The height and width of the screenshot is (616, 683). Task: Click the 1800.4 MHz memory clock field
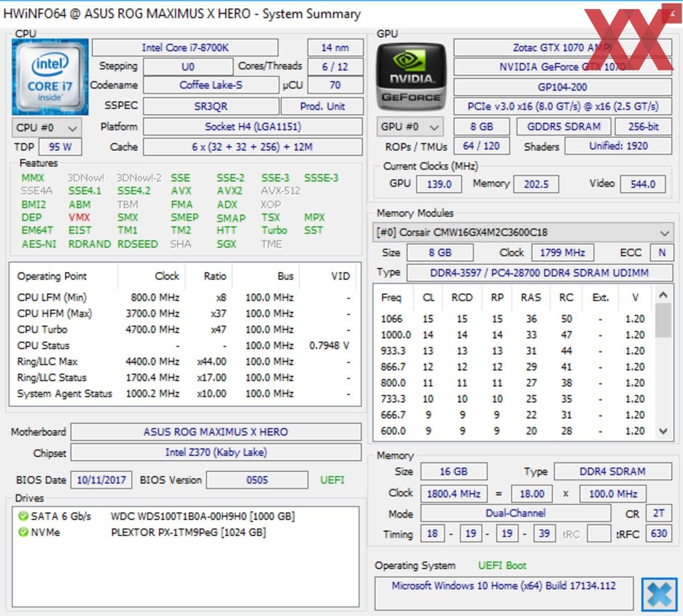(x=453, y=494)
